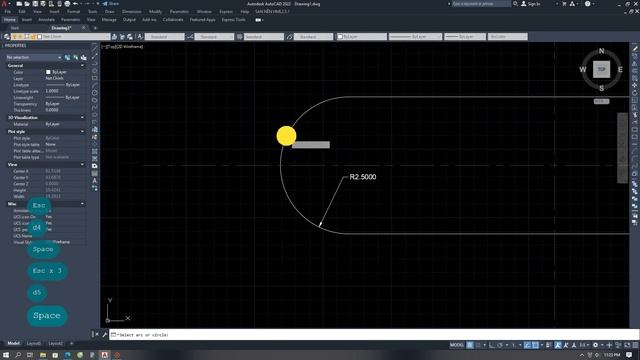Open the lineweight control ByLayer dropdown
The image size is (640, 360).
coord(465,37)
